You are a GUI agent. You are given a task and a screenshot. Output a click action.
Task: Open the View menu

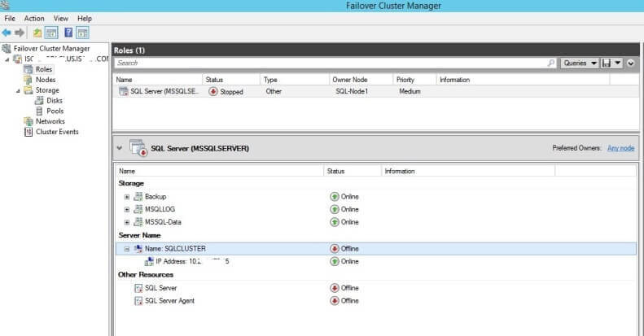tap(61, 18)
